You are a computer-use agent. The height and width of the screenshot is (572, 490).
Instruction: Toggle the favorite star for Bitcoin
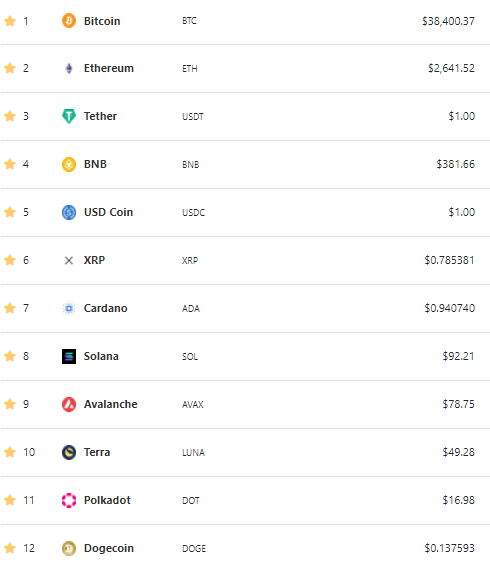coord(10,21)
